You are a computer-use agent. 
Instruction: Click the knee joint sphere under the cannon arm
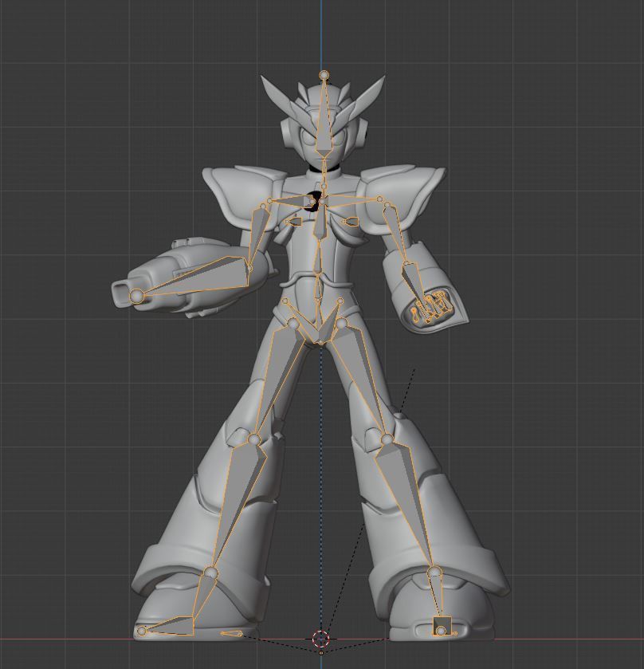click(253, 439)
